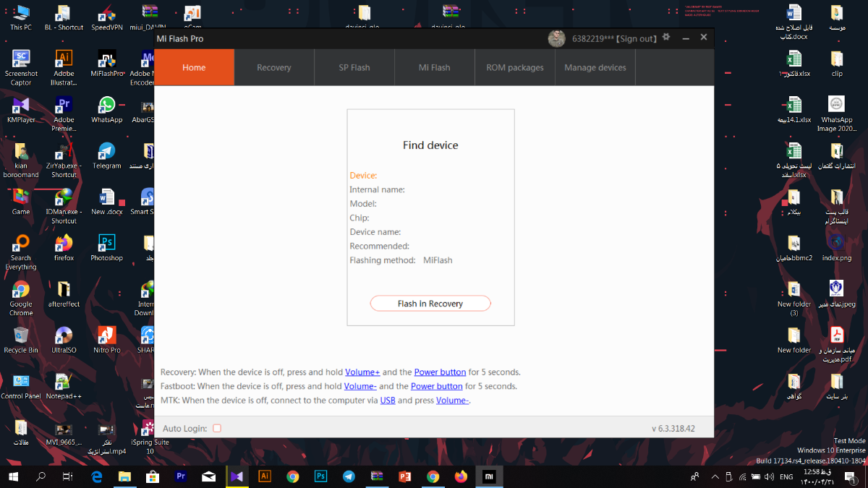
Task: Select Search Everything desktop icon
Action: (x=21, y=252)
